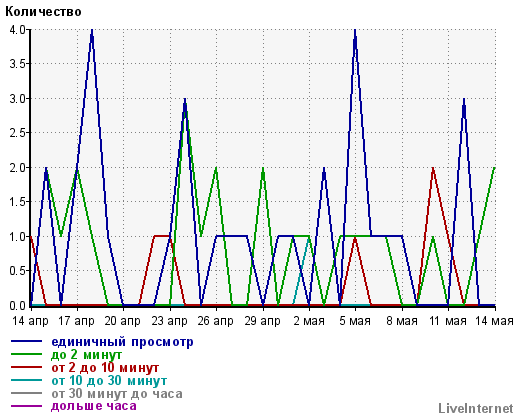Click the green legend line for до 2 минут
Viewport: 520px width, 418px height.
coord(27,354)
